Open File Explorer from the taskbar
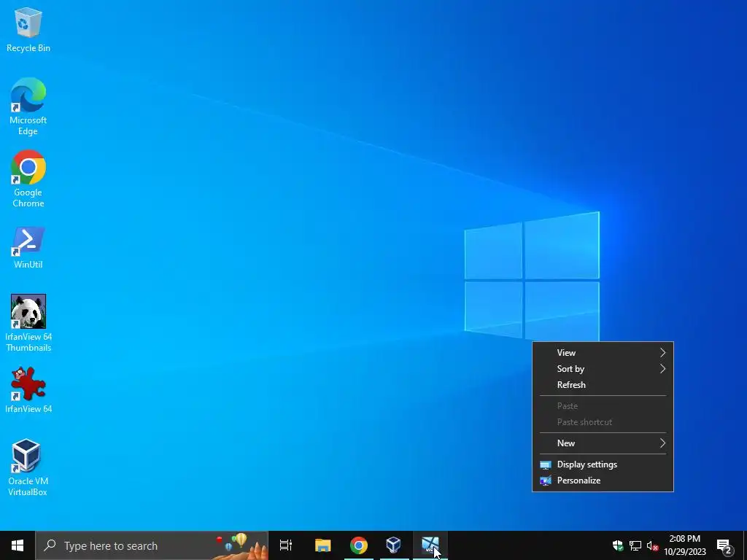This screenshot has width=747, height=560. [x=322, y=545]
